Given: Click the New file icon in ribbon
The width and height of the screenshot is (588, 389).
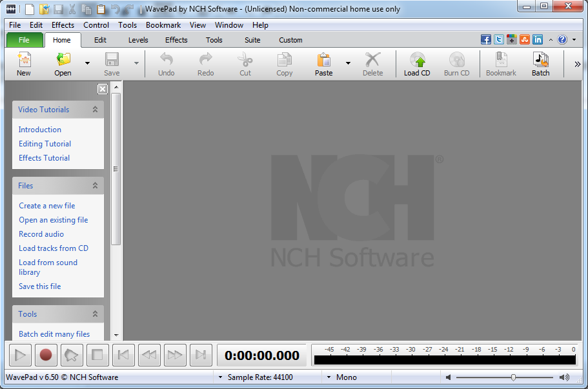Looking at the screenshot, I should pos(24,61).
